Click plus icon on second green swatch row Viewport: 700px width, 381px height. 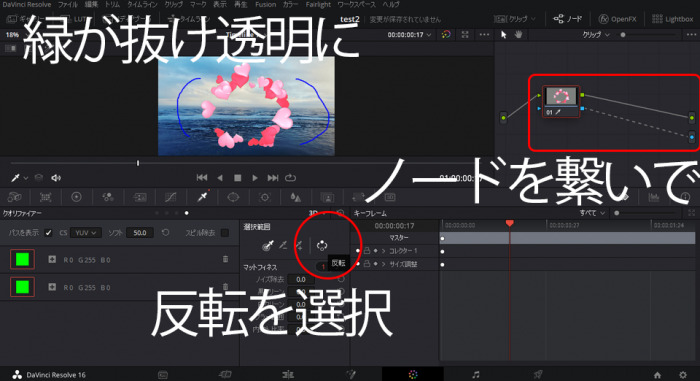pyautogui.click(x=52, y=287)
